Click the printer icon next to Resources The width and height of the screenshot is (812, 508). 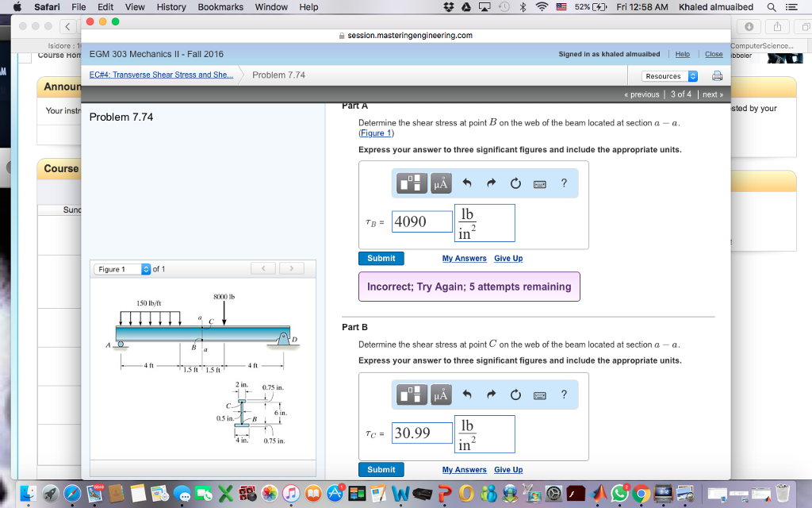(717, 76)
